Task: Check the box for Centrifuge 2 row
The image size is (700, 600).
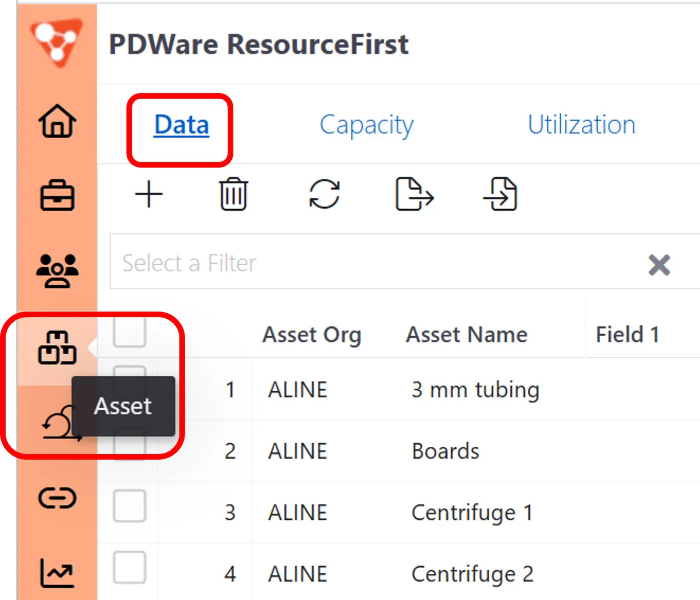Action: tap(130, 568)
